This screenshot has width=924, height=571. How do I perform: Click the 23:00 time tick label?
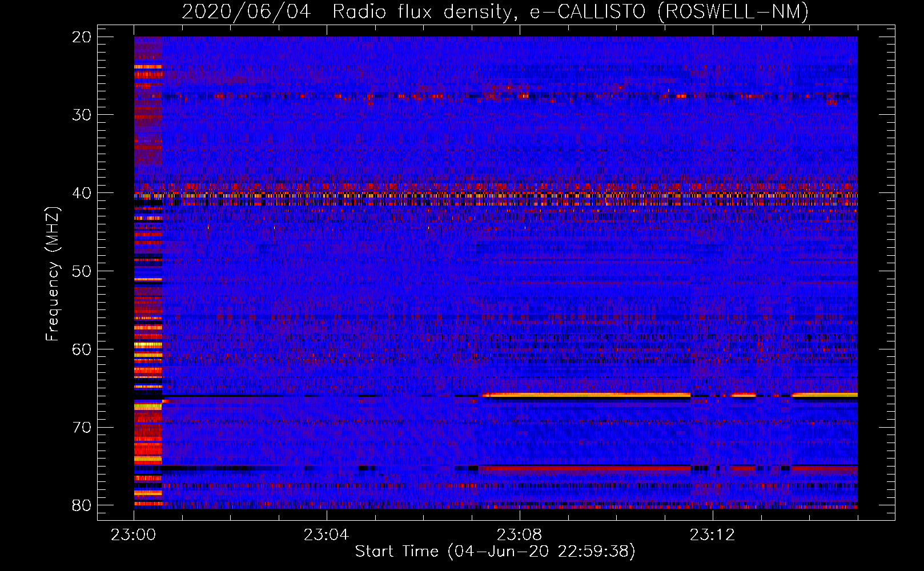pos(133,535)
